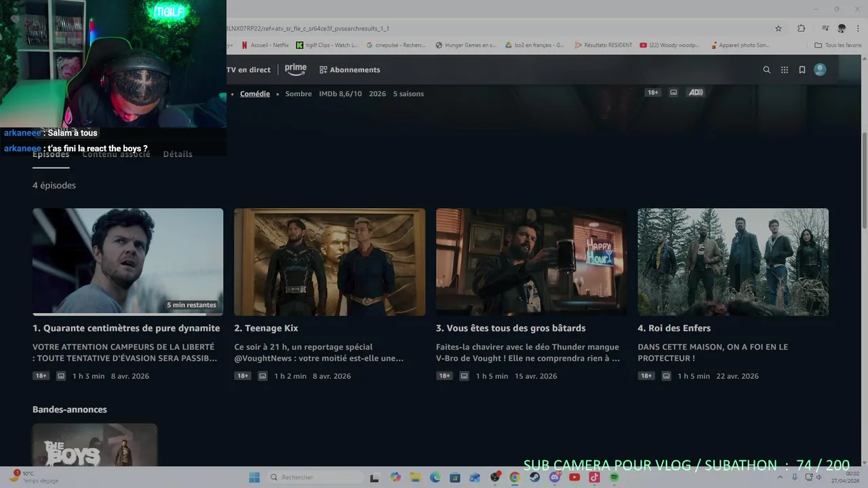The image size is (868, 488).
Task: Open the Détails tab
Action: coord(178,154)
